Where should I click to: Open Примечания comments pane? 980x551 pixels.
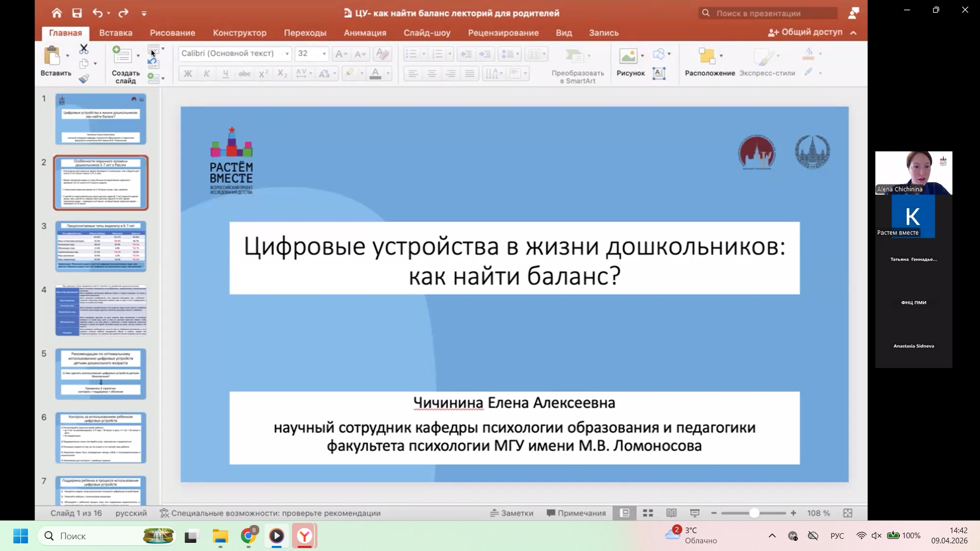coord(576,513)
